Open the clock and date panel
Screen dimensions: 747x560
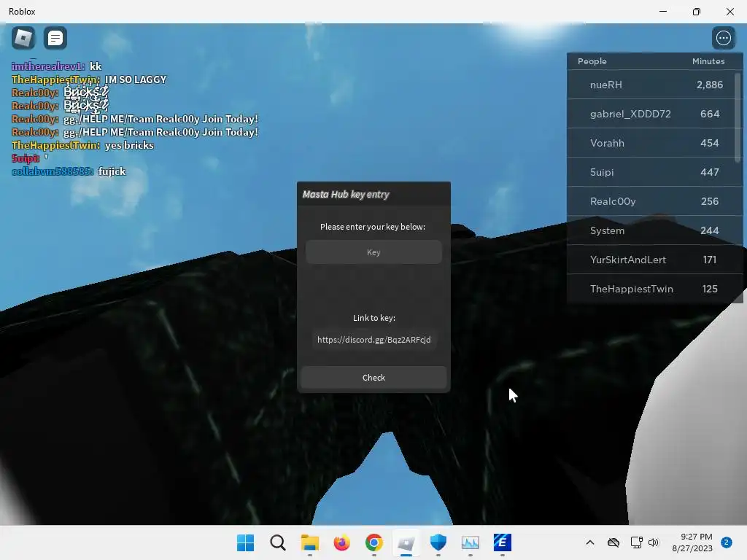point(692,542)
